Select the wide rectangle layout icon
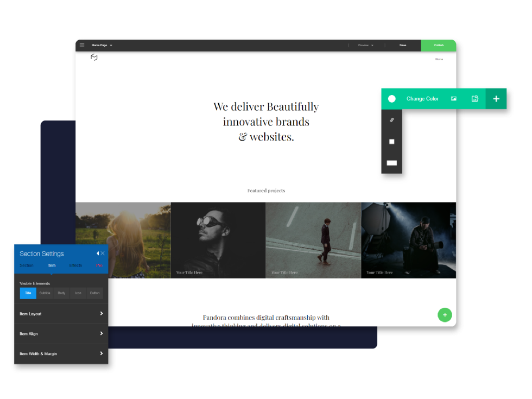Screen dimensions: 532x399 click(391, 163)
